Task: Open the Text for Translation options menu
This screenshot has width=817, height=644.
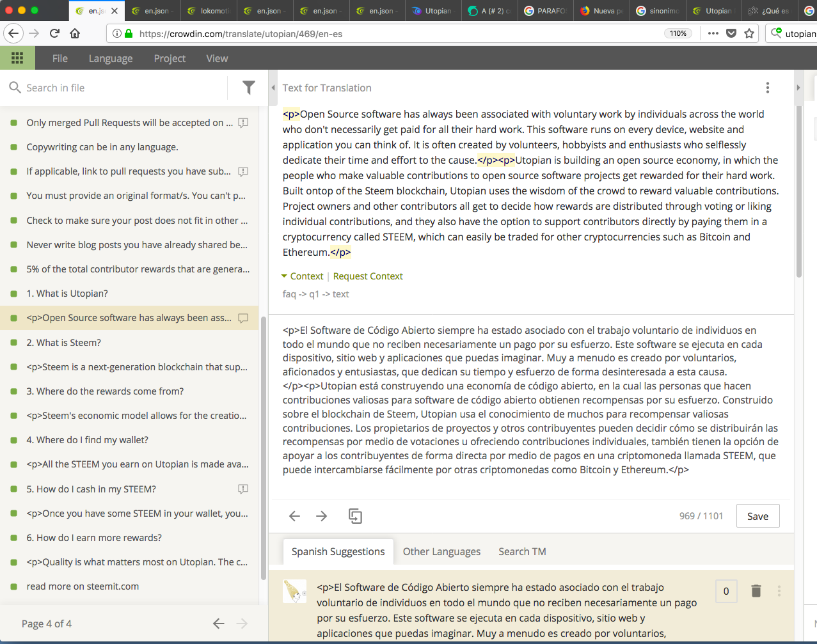Action: [768, 88]
